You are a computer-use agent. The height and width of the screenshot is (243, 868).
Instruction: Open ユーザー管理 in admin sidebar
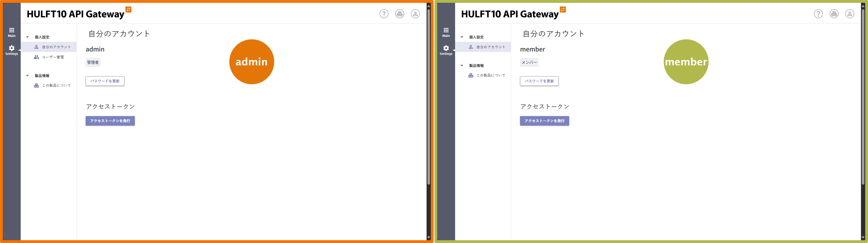click(53, 57)
